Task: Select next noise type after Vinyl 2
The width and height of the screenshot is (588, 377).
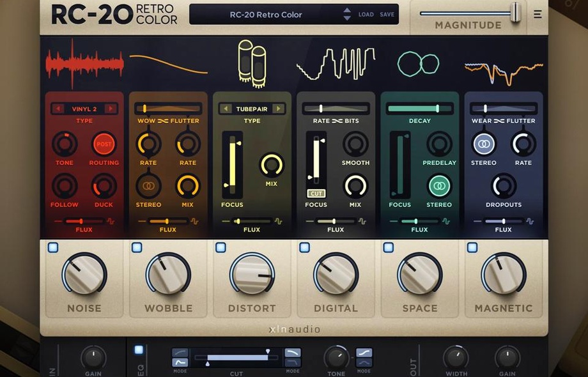Action: [111, 109]
